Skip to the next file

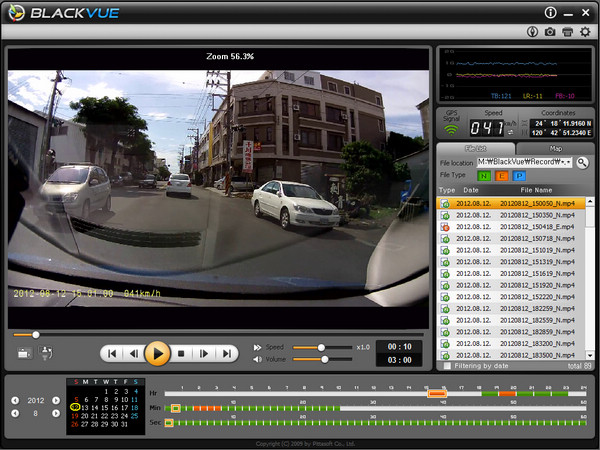click(226, 353)
